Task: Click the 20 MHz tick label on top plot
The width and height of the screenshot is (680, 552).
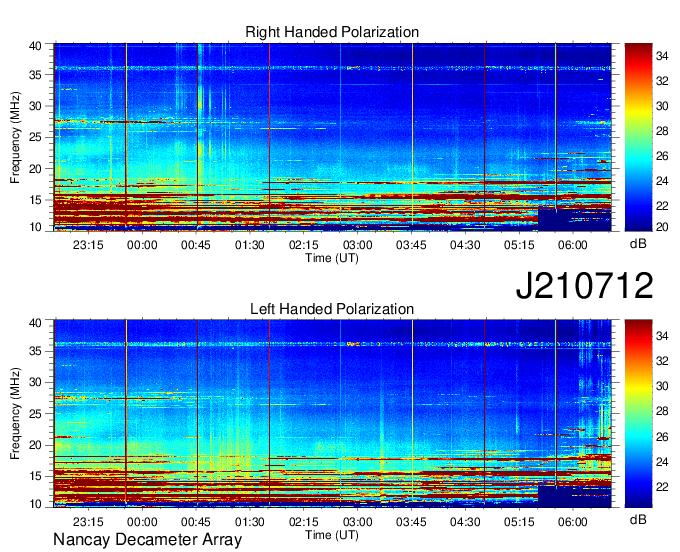Action: (35, 169)
